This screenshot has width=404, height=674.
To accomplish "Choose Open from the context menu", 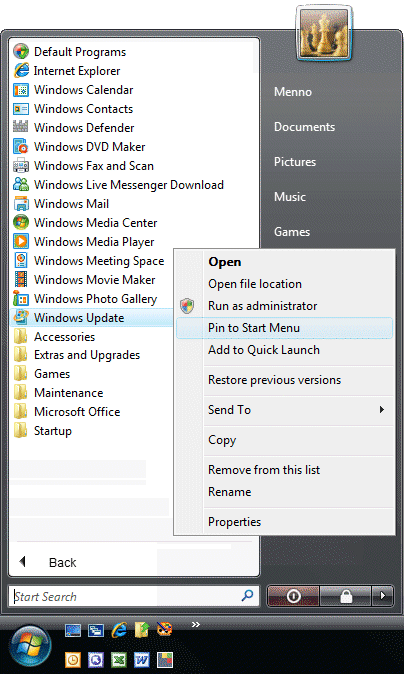I will coord(284,262).
